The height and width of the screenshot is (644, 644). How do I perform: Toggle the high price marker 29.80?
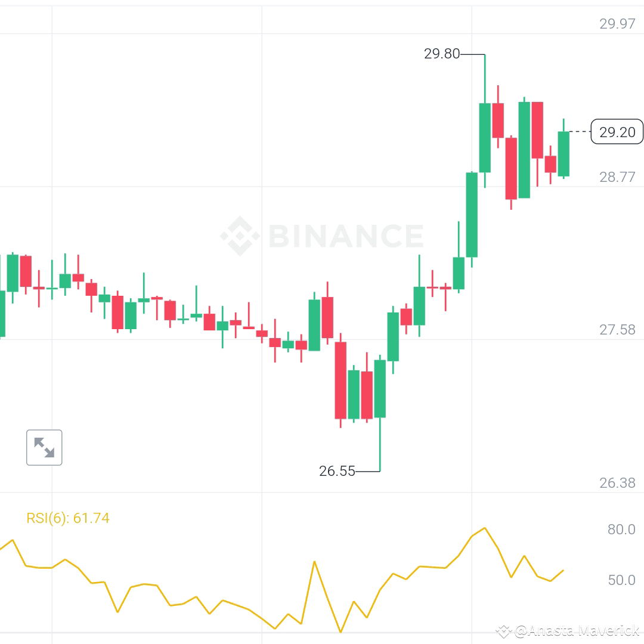(x=442, y=54)
